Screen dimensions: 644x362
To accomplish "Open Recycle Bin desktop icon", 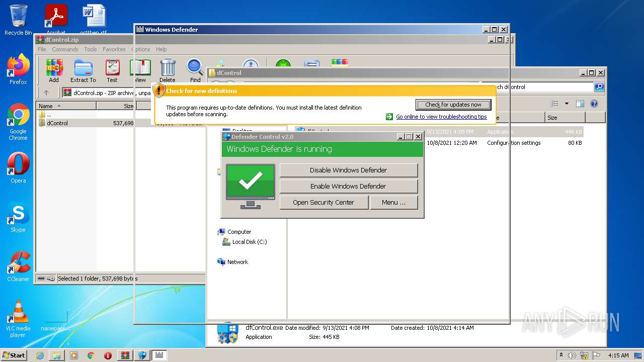I will tap(18, 20).
